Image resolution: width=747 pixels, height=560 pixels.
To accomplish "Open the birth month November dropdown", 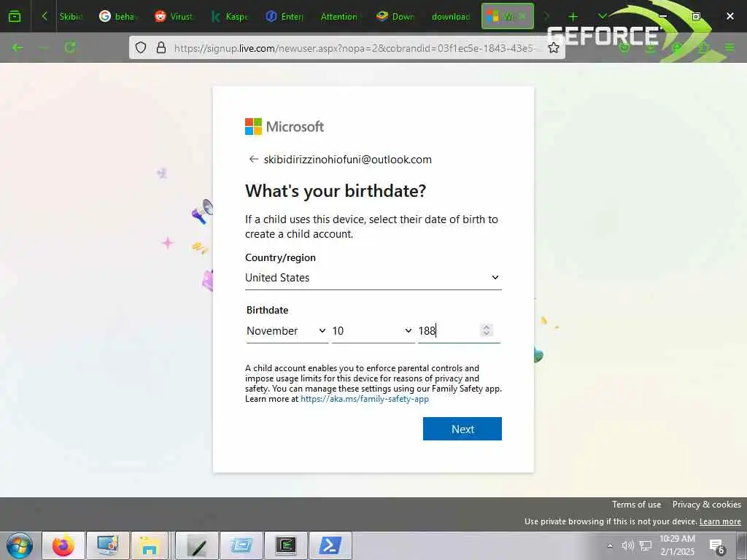I will point(286,330).
